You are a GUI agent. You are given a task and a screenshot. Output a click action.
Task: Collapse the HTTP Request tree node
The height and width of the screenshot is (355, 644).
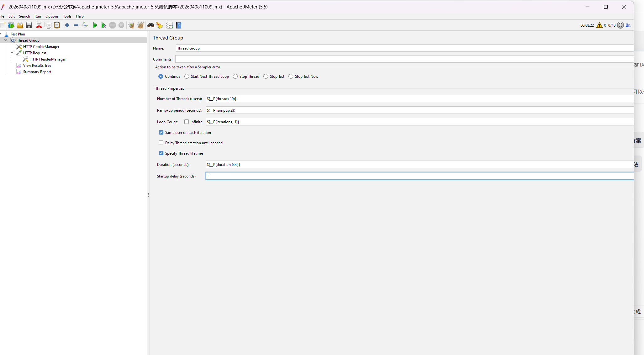12,53
